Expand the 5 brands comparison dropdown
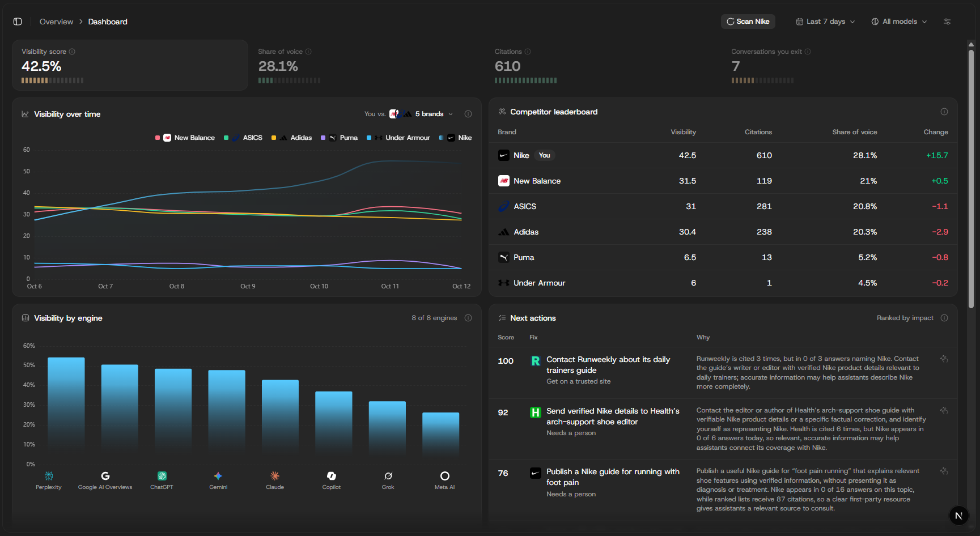The height and width of the screenshot is (536, 980). [422, 114]
